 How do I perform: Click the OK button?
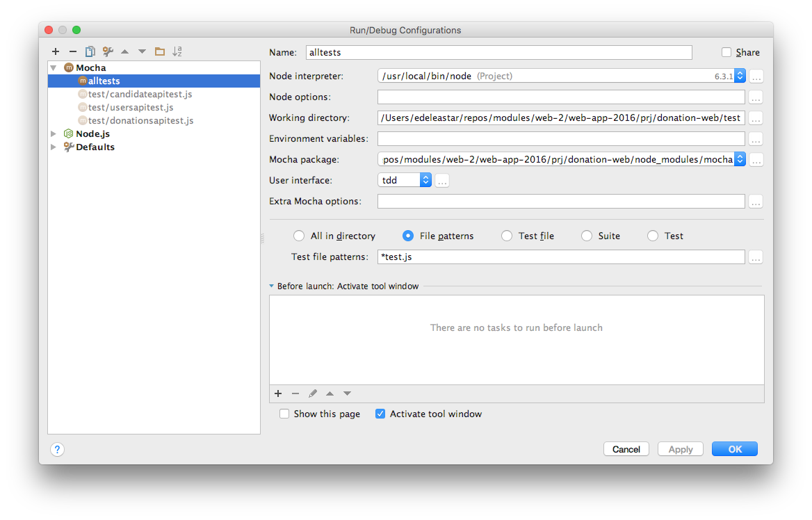point(734,449)
